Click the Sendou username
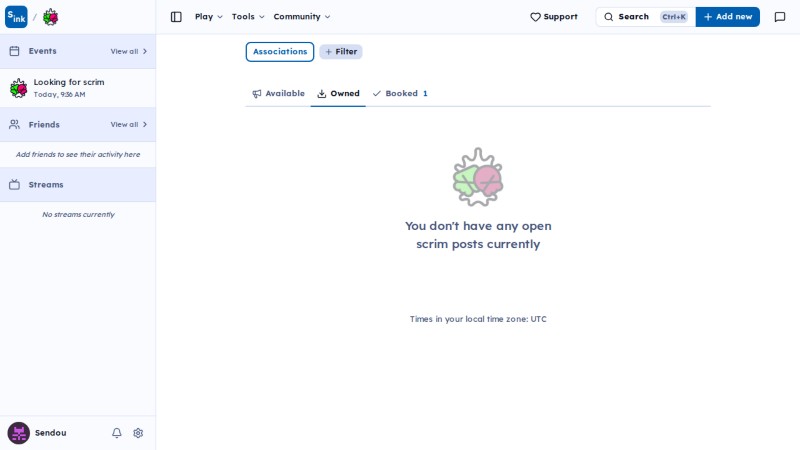The image size is (800, 450). pyautogui.click(x=51, y=433)
